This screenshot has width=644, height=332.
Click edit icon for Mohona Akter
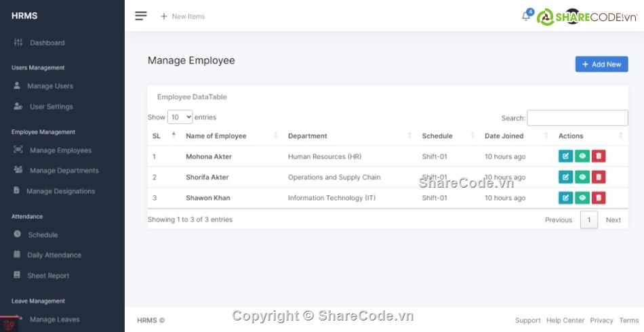point(565,157)
